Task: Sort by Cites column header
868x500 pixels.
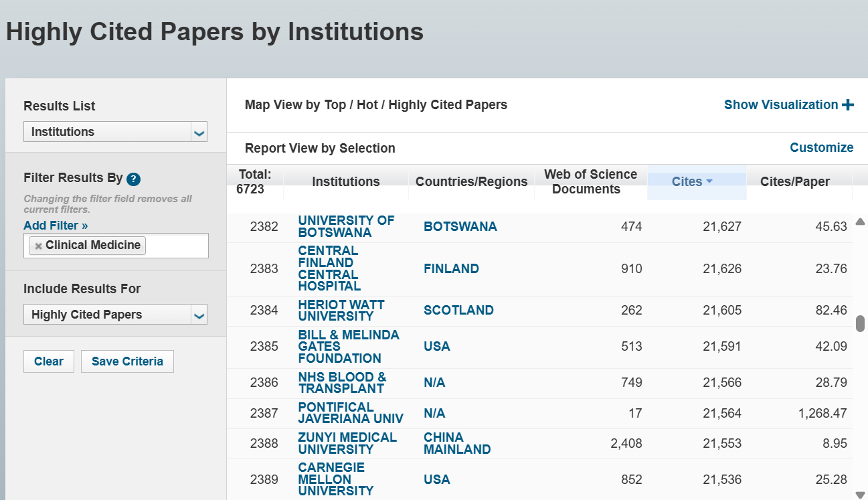Action: click(687, 181)
